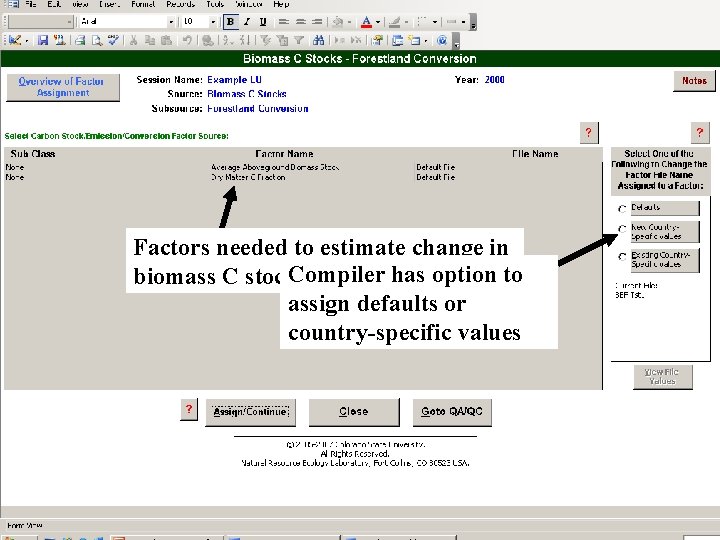Open the Database Window icon
The width and height of the screenshot is (720, 540).
pos(398,40)
